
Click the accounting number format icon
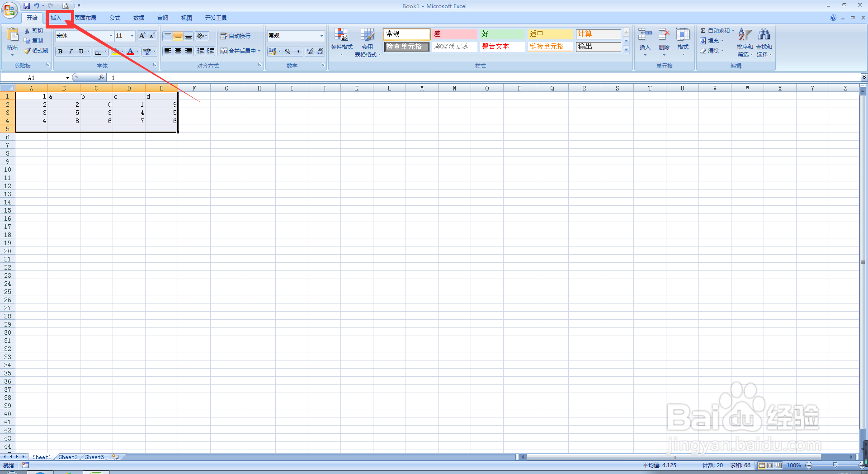[273, 52]
